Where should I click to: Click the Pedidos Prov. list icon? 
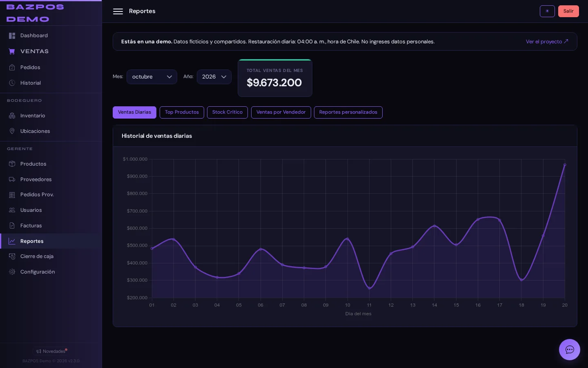[x=12, y=195]
